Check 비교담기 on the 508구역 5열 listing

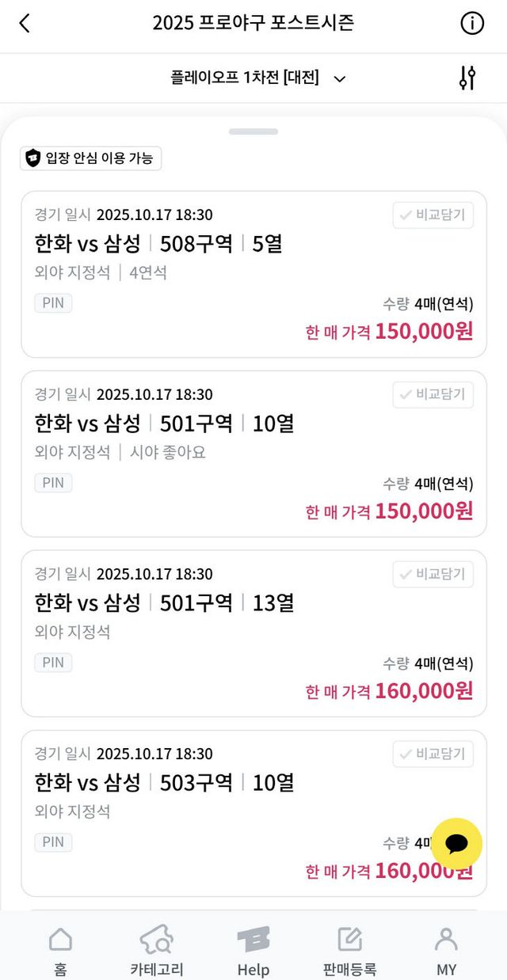pyautogui.click(x=432, y=215)
